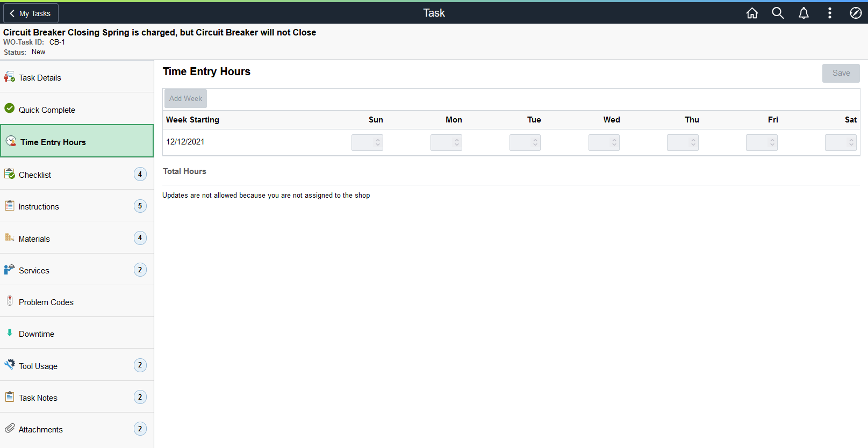
Task: Open the NavBar compass icon
Action: tap(856, 13)
